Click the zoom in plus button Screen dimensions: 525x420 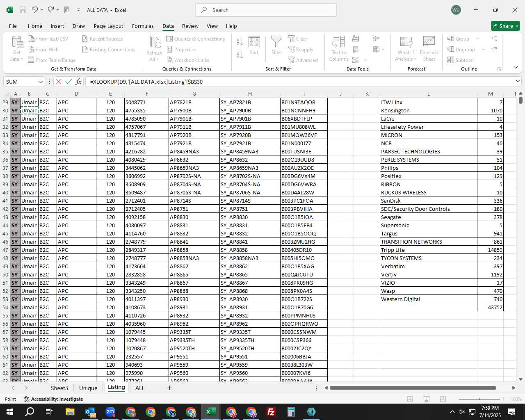click(x=504, y=399)
